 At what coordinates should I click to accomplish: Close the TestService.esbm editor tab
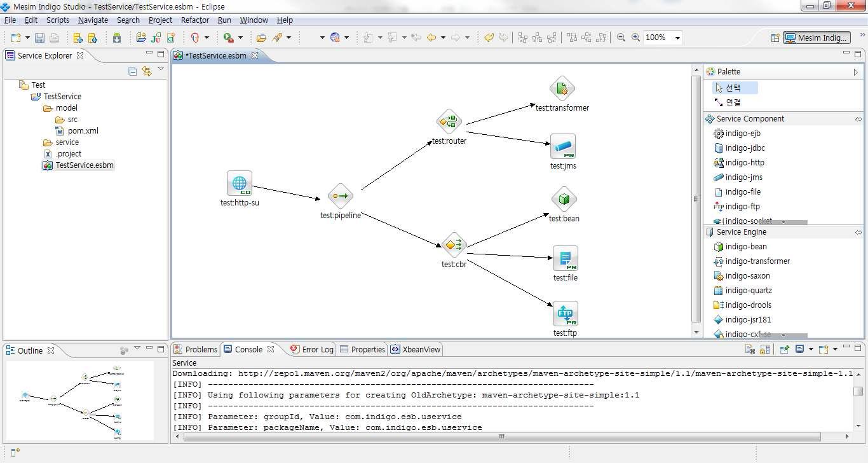[255, 55]
